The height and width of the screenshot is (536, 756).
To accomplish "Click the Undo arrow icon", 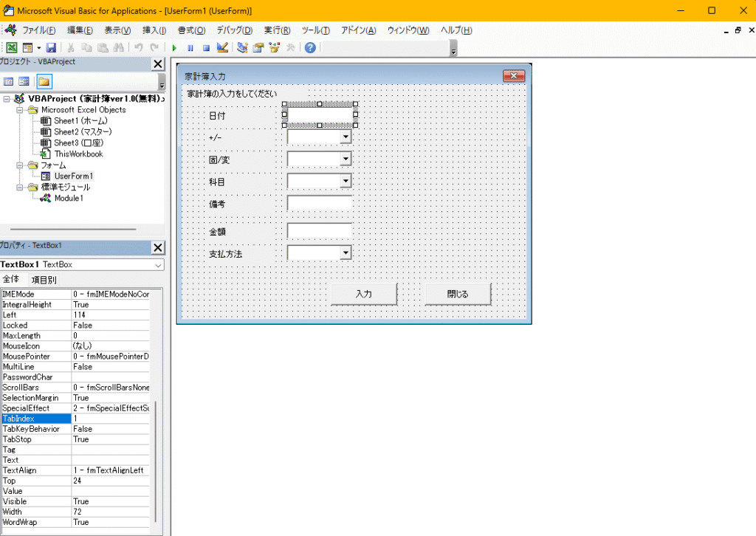I will (x=139, y=48).
